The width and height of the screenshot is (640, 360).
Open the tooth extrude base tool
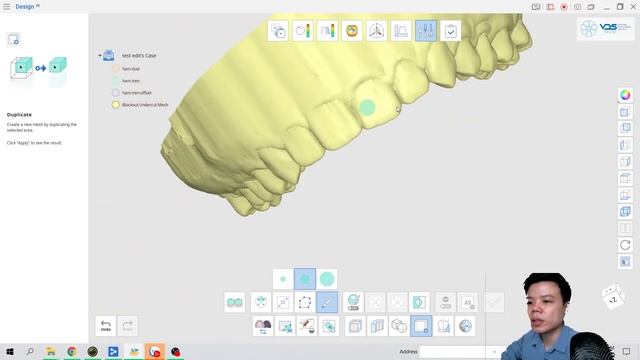(443, 326)
